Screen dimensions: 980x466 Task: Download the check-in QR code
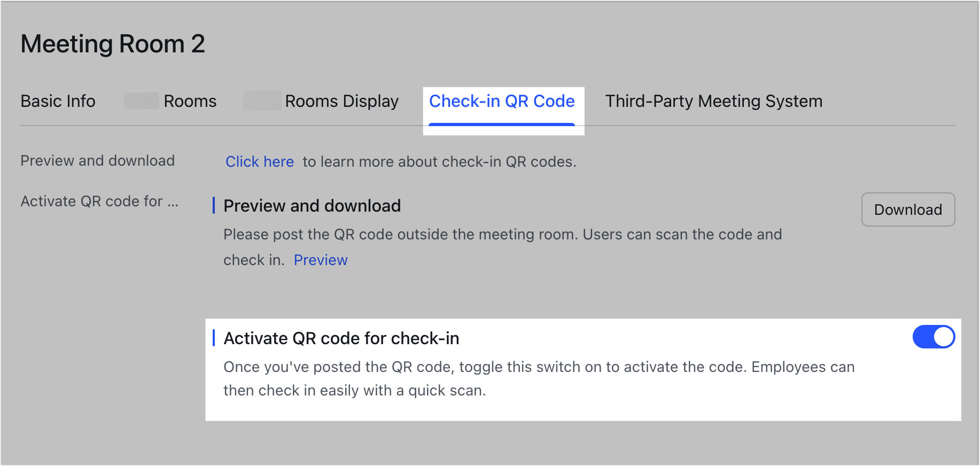(x=908, y=209)
